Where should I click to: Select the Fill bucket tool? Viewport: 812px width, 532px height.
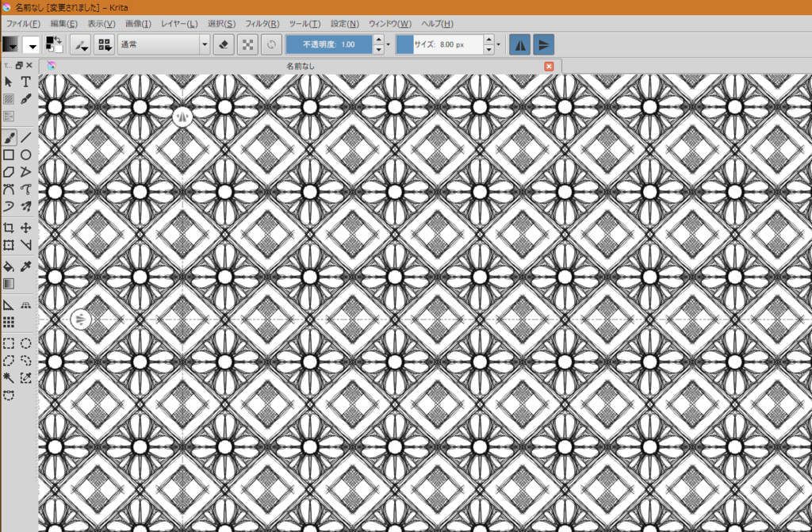click(x=9, y=266)
